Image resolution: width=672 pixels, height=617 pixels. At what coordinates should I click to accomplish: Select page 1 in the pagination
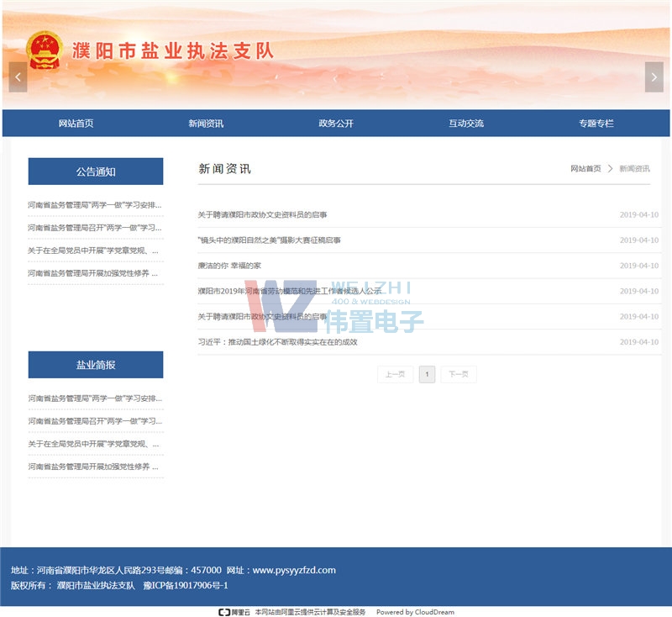(427, 374)
